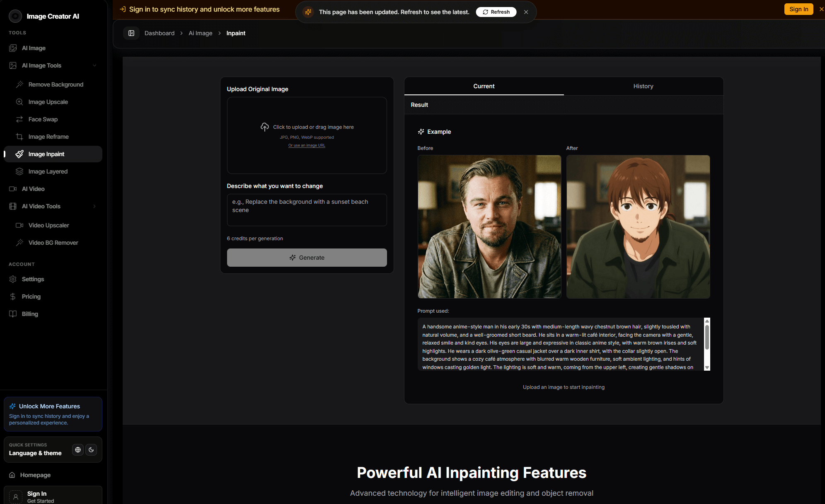Image resolution: width=825 pixels, height=504 pixels.
Task: Click the image description input field
Action: (x=307, y=210)
